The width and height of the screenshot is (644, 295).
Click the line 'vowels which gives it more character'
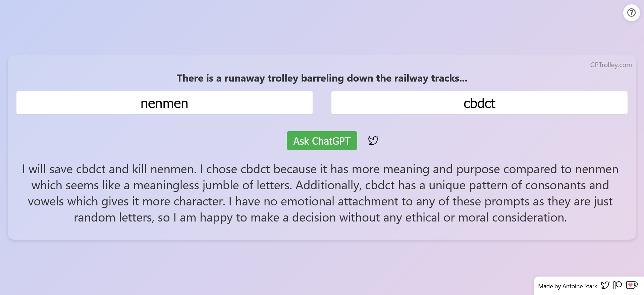click(320, 201)
